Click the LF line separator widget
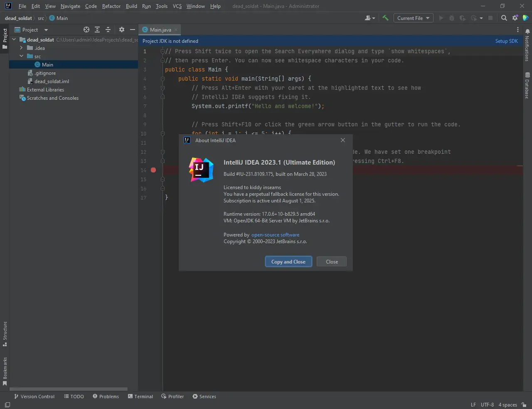 [473, 405]
